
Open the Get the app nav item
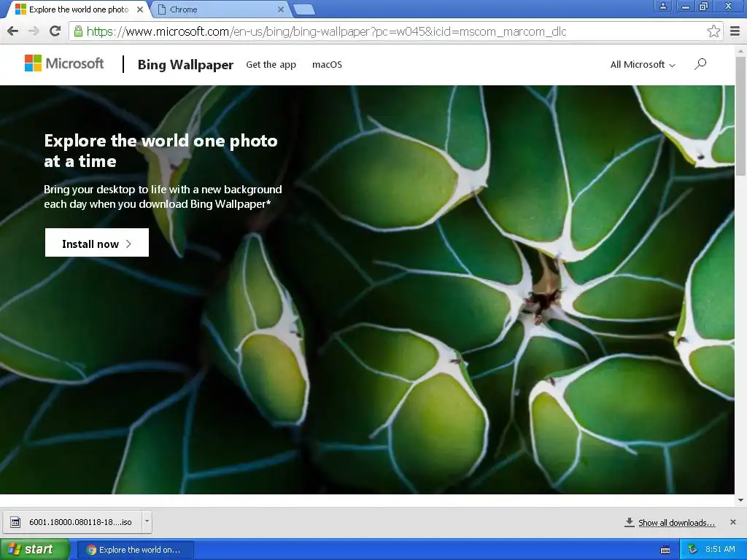[271, 64]
